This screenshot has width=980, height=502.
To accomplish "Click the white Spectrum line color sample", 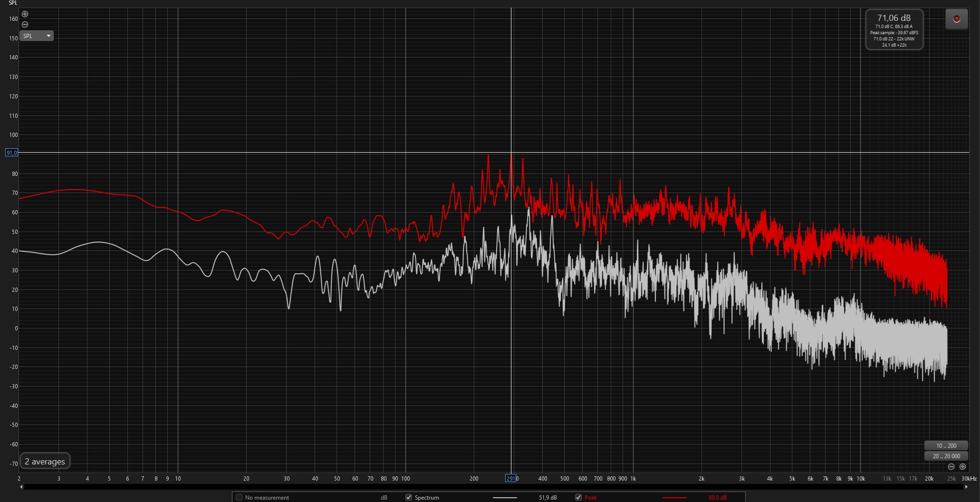I will pos(505,498).
